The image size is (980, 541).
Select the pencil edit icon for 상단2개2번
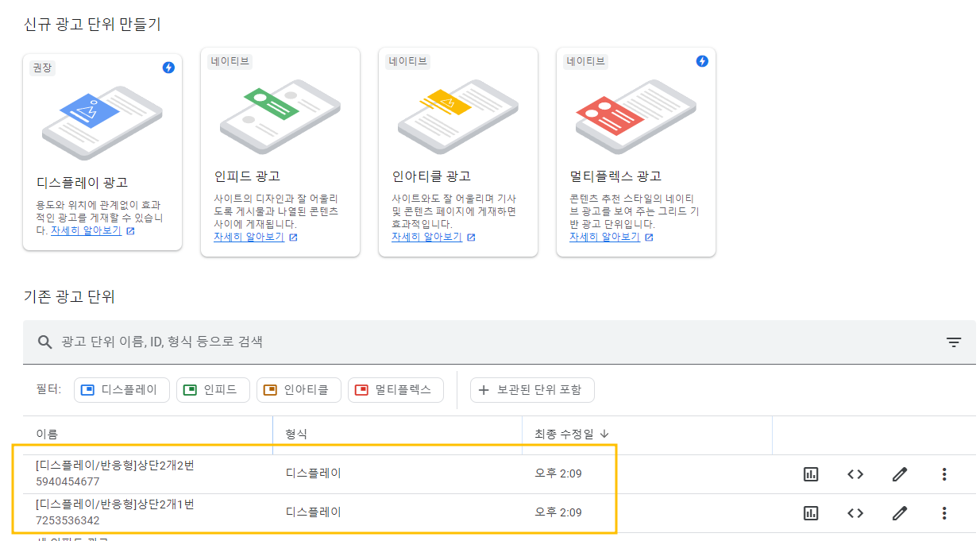[899, 473]
